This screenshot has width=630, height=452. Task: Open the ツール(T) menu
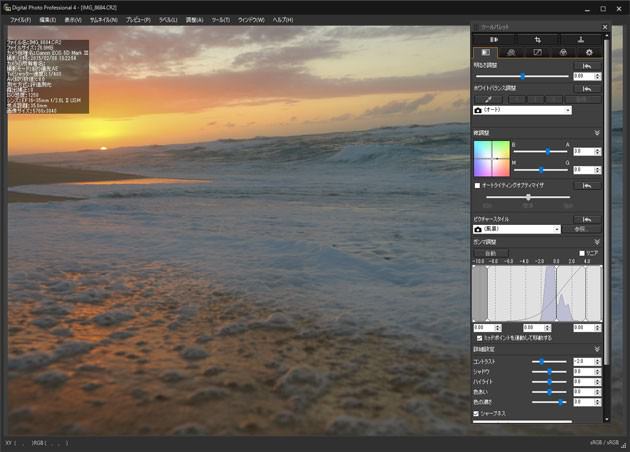pos(221,19)
